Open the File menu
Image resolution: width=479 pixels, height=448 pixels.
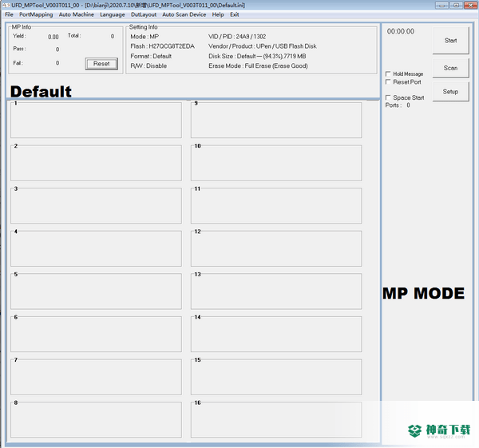[x=9, y=14]
